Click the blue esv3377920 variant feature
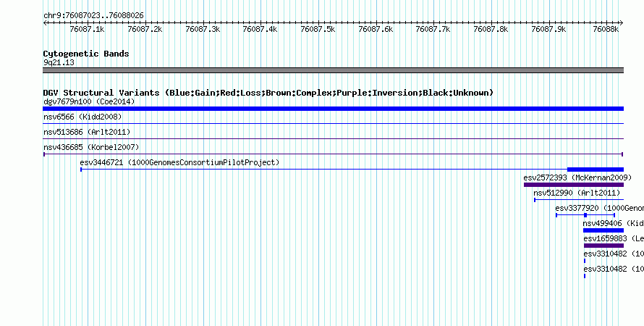The width and height of the screenshot is (644, 326). point(585,215)
